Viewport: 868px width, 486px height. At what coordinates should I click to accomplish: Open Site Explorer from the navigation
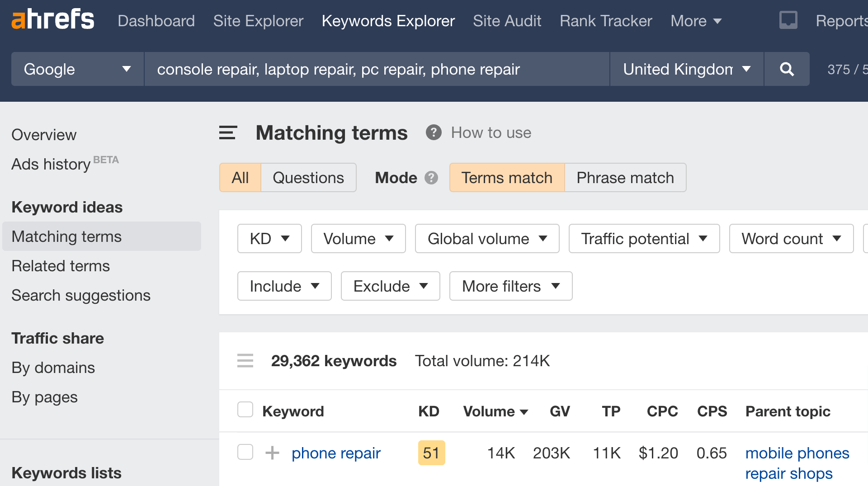(x=258, y=21)
